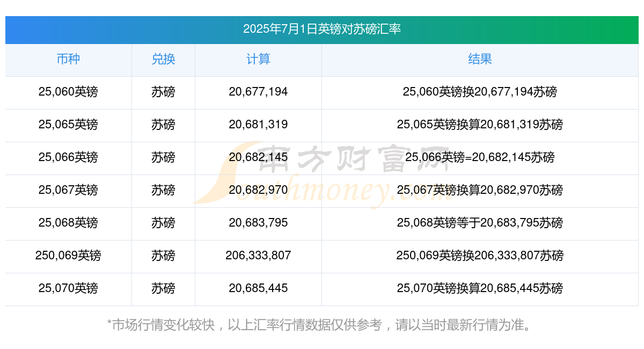Click 苏磅 in the 25,065英镑 row
The image size is (644, 349).
coord(163,125)
